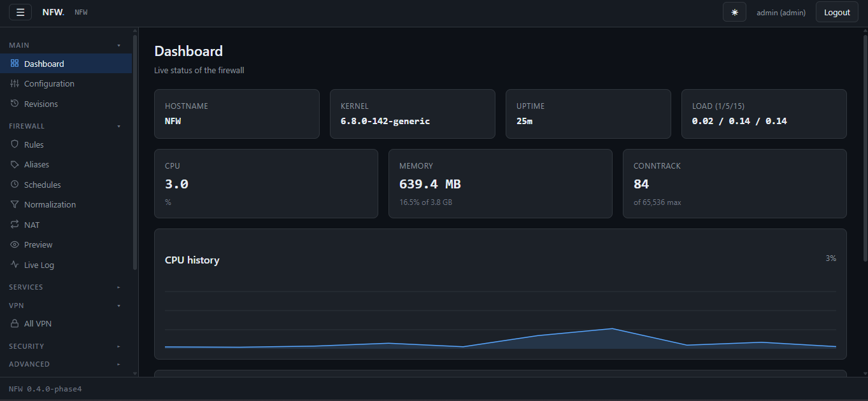Collapse the FIREWALL section
This screenshot has width=868, height=401.
pyautogui.click(x=65, y=126)
